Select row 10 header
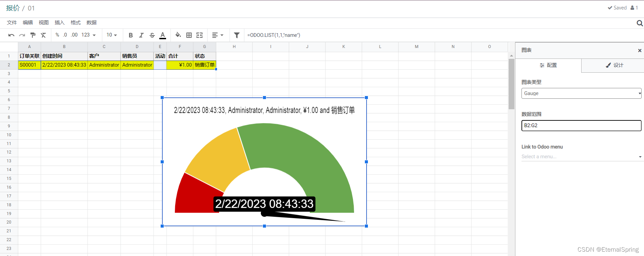Viewport: 644px width, 256px height. tap(9, 135)
